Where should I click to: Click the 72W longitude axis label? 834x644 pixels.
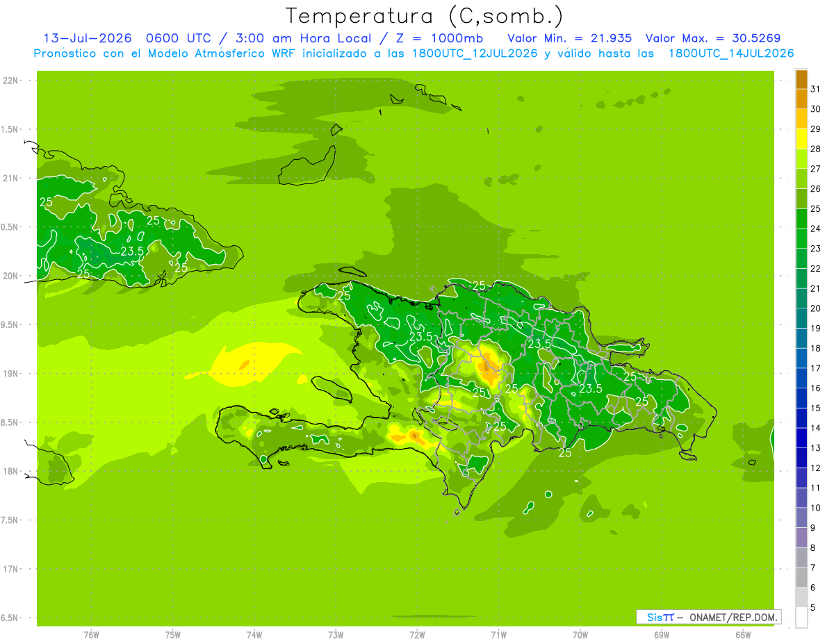(x=417, y=634)
